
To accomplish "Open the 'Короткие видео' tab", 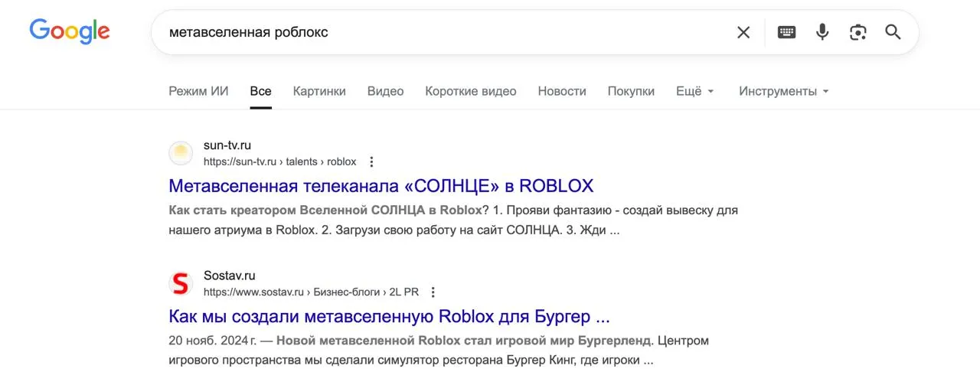I will coord(471,91).
